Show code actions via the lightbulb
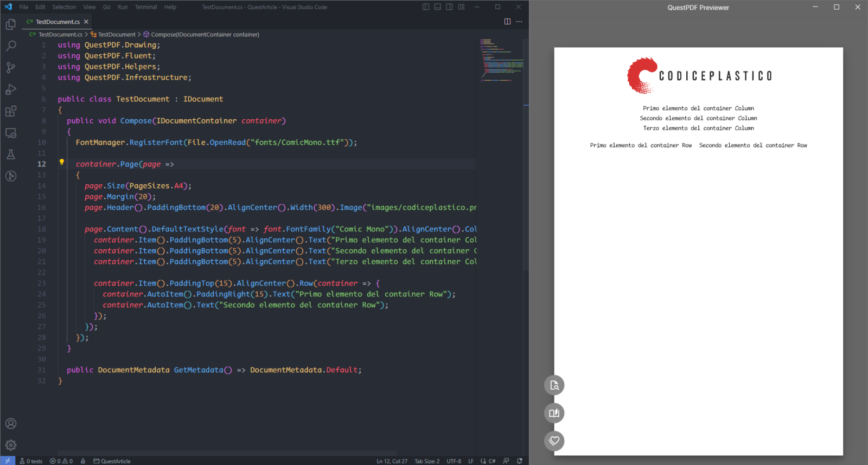 tap(62, 162)
